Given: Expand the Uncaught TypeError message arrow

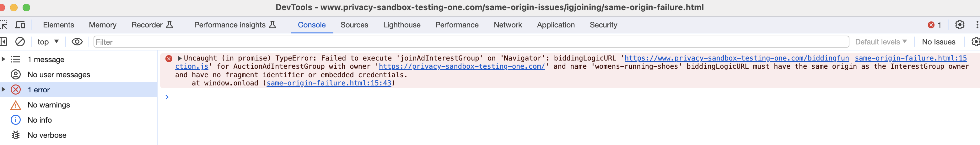Looking at the screenshot, I should 180,58.
